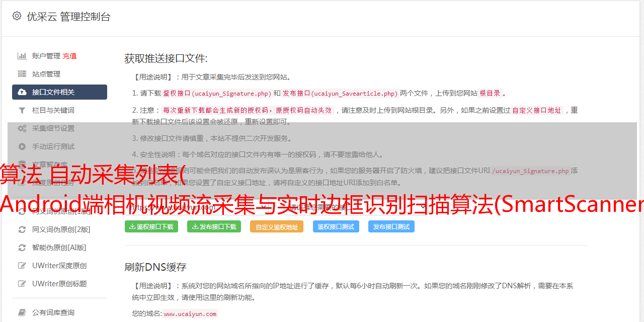The image size is (644, 322).
Task: Click the /ucaiyun_Signature.php URI text
Action: click(x=530, y=171)
